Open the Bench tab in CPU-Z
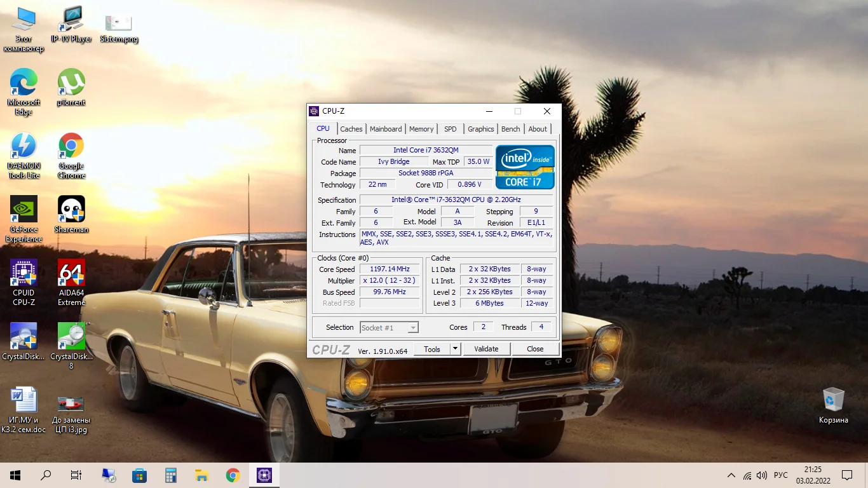This screenshot has height=488, width=868. click(510, 129)
